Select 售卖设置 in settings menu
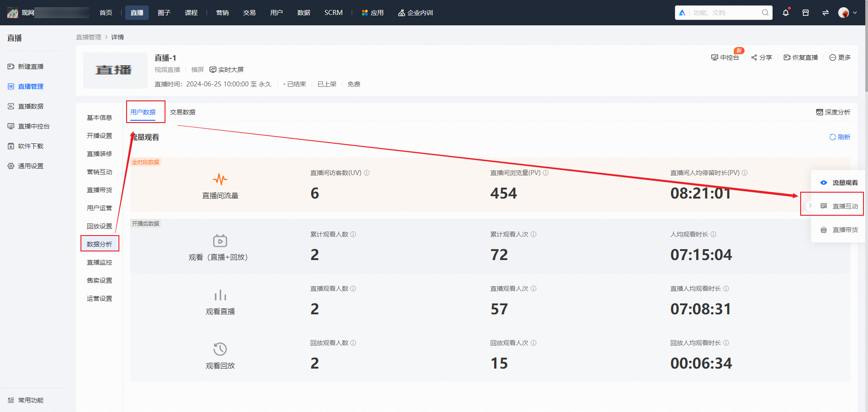 pos(99,280)
